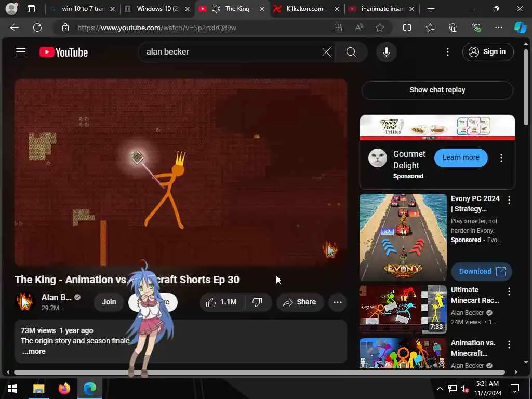Open a new tab with plus button
Viewport: 532px width, 399px height.
[431, 9]
